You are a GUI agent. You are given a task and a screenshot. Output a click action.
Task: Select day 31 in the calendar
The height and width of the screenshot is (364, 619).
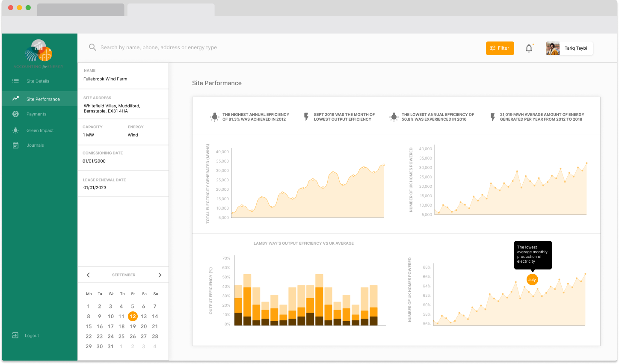point(110,346)
